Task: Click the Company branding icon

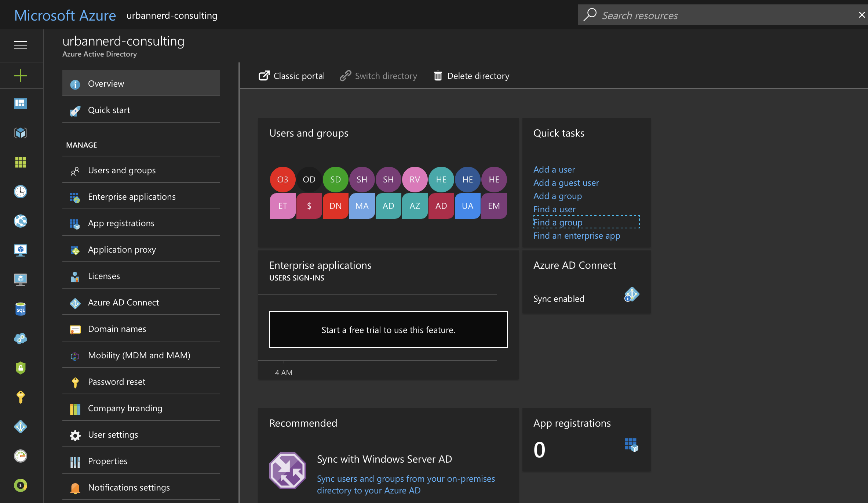Action: (74, 408)
